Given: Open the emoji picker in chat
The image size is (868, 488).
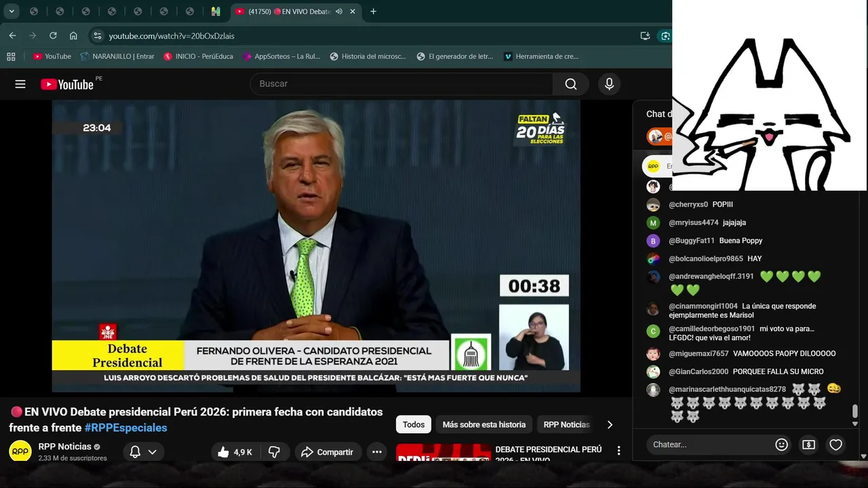Looking at the screenshot, I should 781,445.
